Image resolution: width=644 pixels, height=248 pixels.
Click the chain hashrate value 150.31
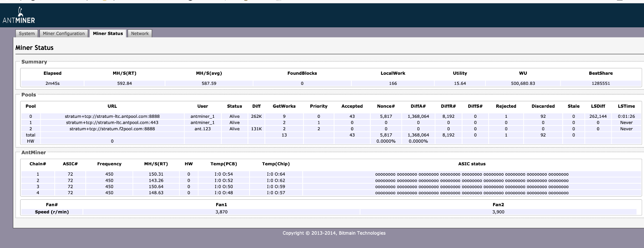pos(156,174)
